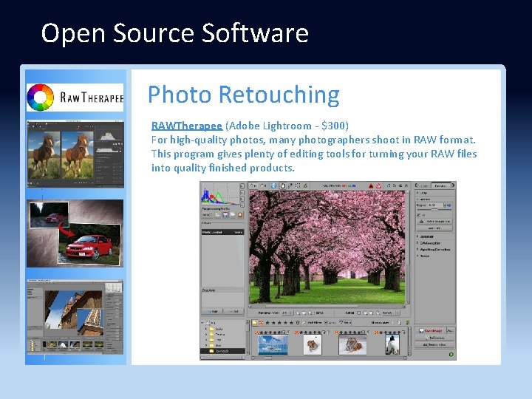Open the horse comparison screenshot thumbnail
The image size is (532, 399).
75,154
